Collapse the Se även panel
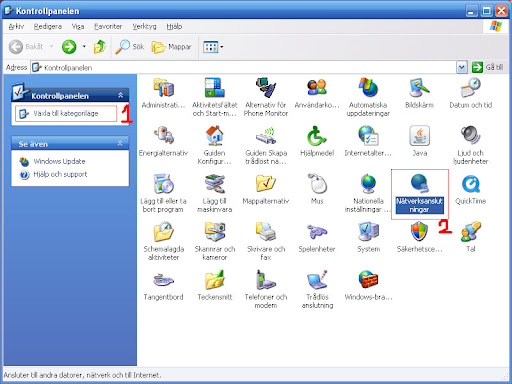 pyautogui.click(x=120, y=143)
